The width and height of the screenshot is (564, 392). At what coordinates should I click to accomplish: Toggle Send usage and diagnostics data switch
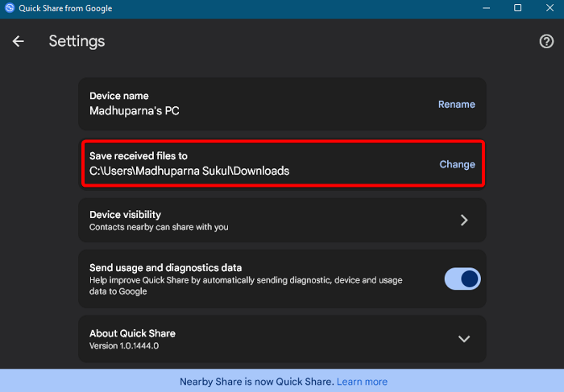(462, 279)
